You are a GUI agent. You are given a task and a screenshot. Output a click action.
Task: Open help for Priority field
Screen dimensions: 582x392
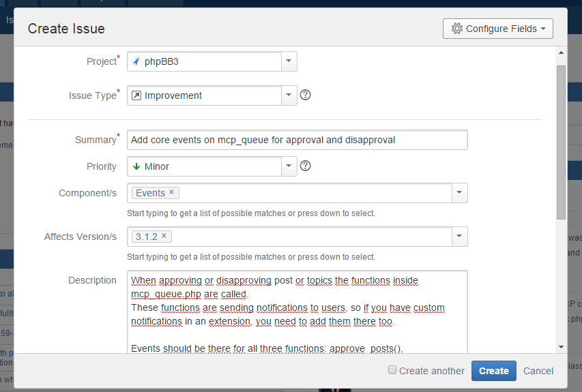pos(305,166)
